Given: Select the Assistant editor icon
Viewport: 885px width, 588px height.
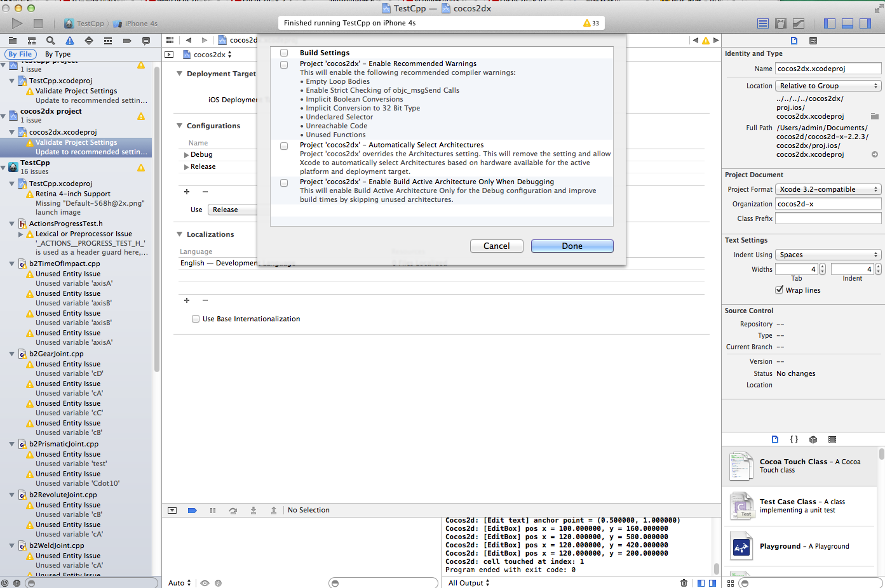Looking at the screenshot, I should click(781, 23).
